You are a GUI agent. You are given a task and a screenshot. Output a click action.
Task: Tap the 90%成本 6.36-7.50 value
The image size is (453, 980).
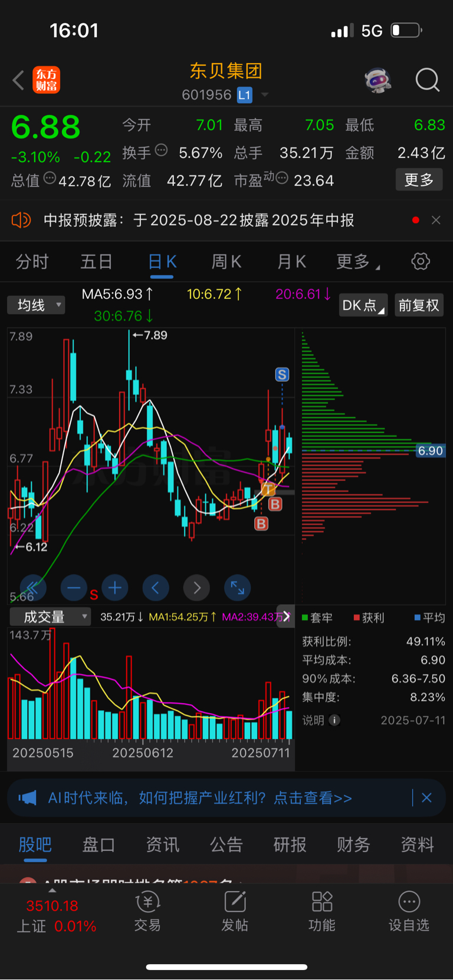(418, 679)
